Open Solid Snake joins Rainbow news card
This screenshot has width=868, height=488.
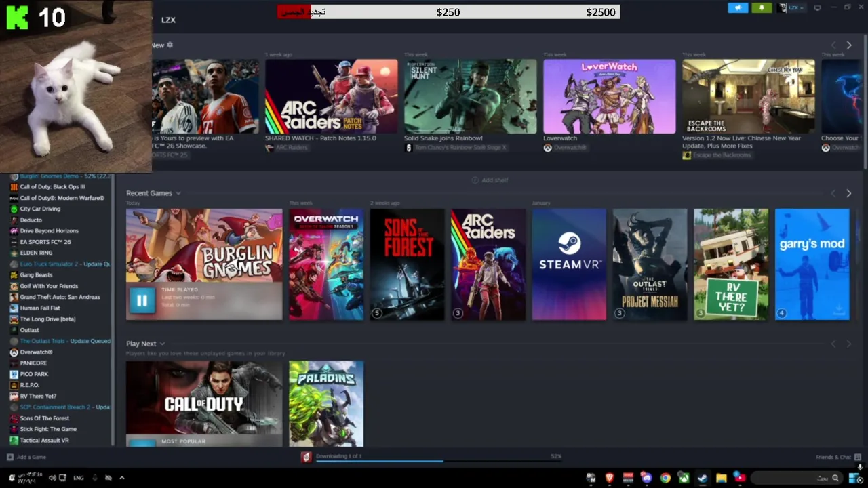470,96
